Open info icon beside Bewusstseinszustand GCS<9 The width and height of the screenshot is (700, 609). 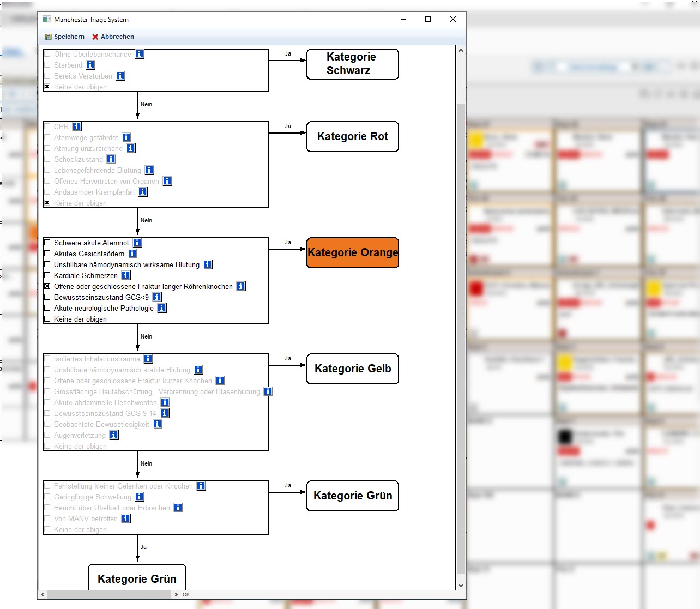pos(157,297)
